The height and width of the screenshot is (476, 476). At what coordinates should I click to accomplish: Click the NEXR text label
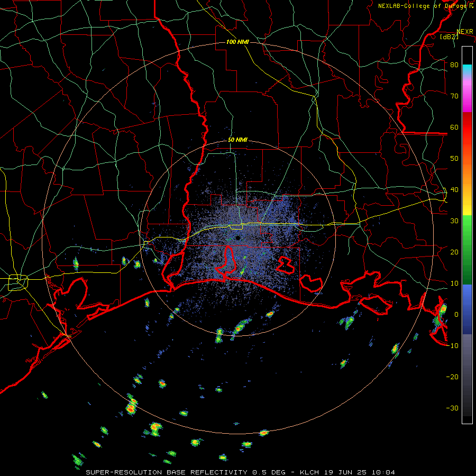[x=465, y=32]
